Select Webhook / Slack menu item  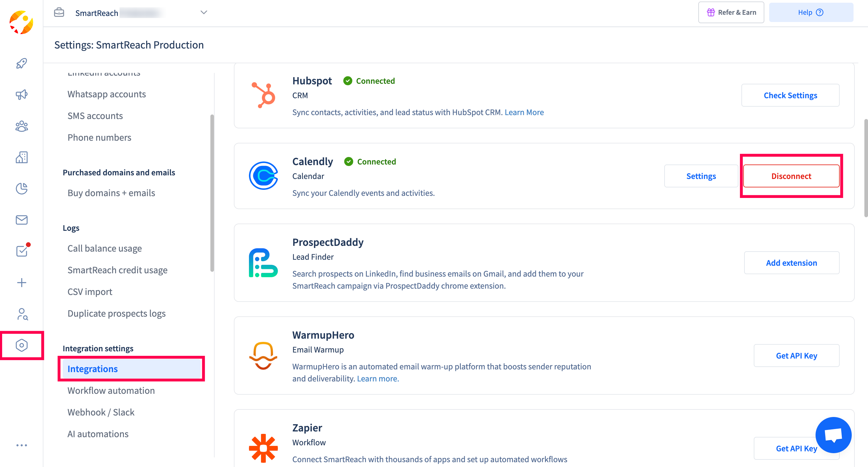(101, 412)
